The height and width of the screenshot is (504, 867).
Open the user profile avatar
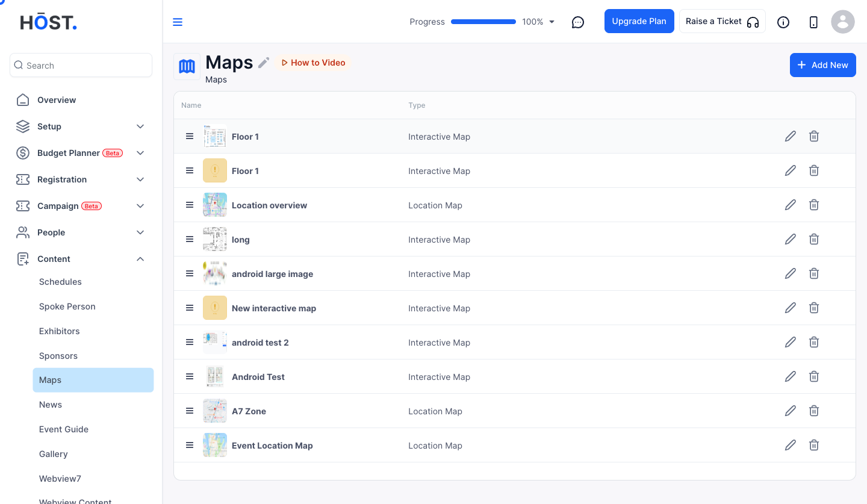coord(843,22)
